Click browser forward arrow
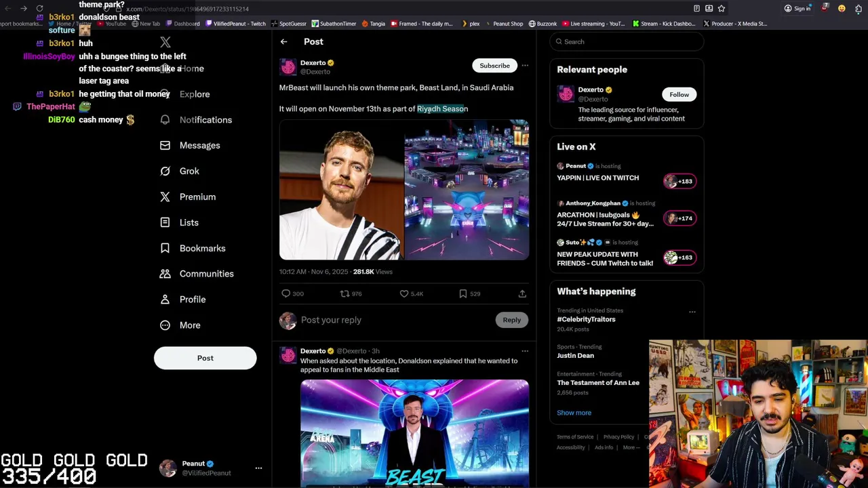868x488 pixels. (x=24, y=9)
